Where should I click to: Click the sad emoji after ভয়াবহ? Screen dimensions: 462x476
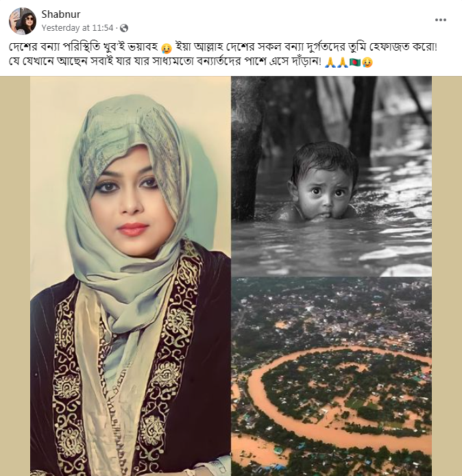(166, 49)
